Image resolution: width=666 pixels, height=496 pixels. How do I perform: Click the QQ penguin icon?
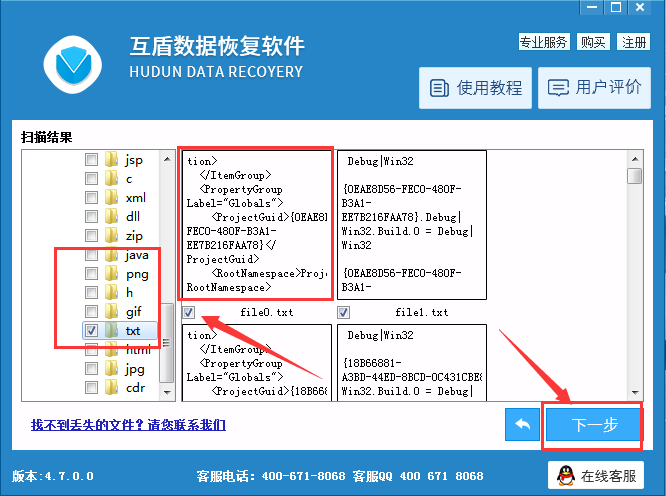click(565, 476)
